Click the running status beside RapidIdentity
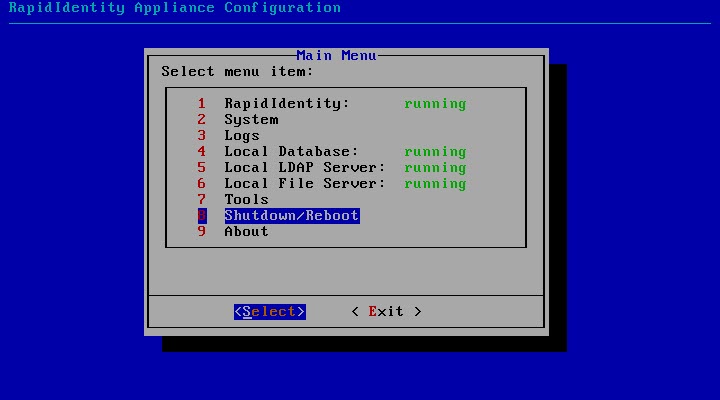The width and height of the screenshot is (720, 400). coord(435,104)
